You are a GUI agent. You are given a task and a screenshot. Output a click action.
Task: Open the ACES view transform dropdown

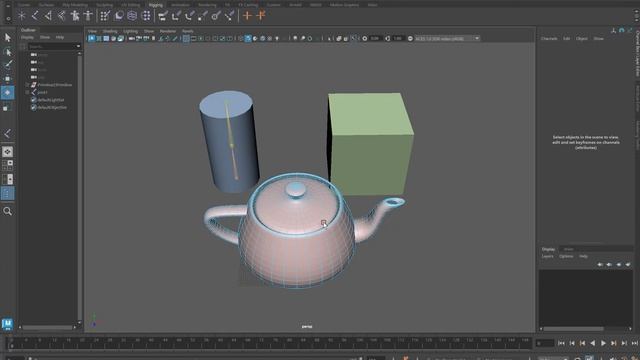[x=447, y=38]
